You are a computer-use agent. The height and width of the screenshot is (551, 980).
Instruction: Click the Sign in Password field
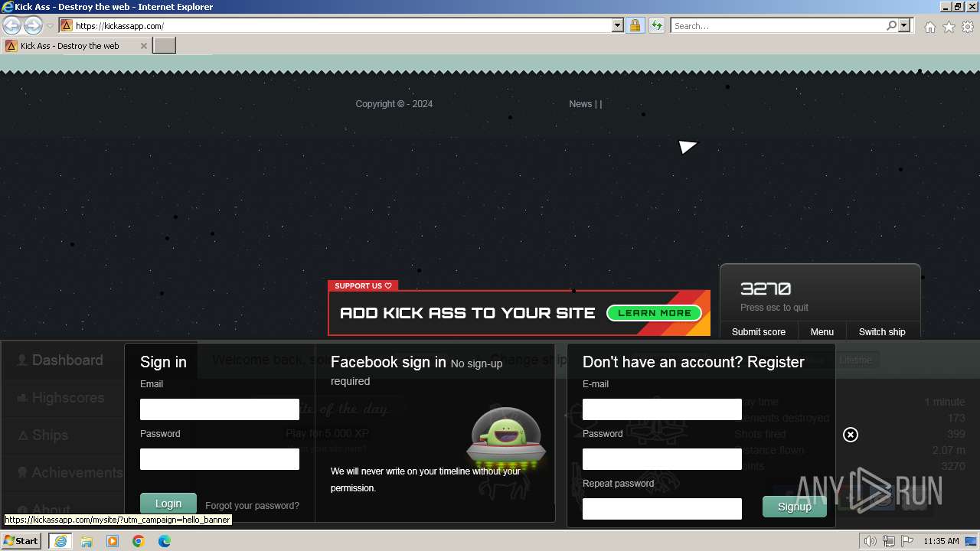tap(220, 459)
